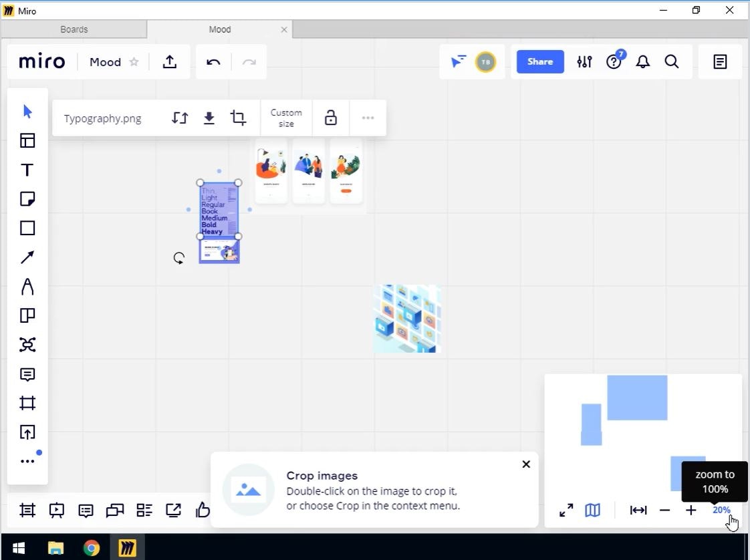Click the large blue rectangle in the minimap
Viewport: 750px width, 560px height.
(637, 398)
